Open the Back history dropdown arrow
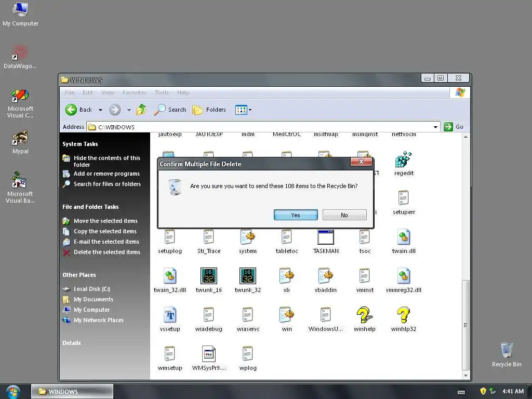Viewport: 532px width, 399px height. pyautogui.click(x=100, y=110)
